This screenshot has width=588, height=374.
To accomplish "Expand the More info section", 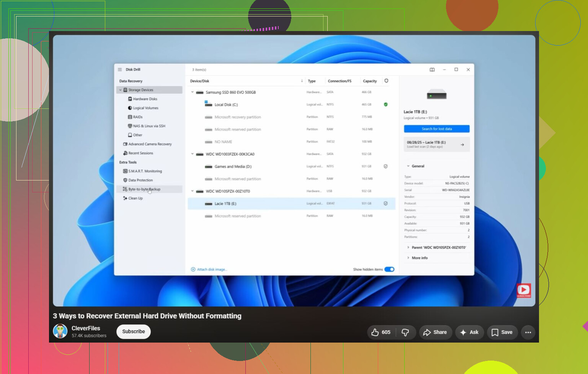I will click(x=420, y=258).
